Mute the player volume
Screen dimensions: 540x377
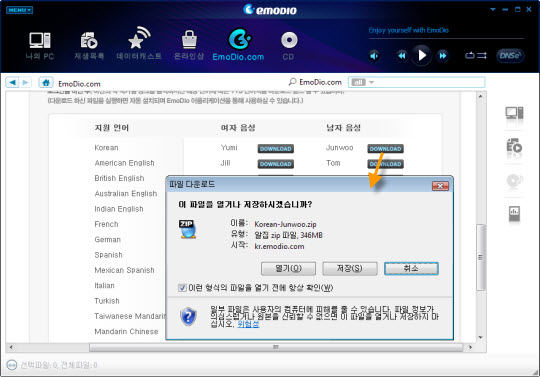point(374,55)
